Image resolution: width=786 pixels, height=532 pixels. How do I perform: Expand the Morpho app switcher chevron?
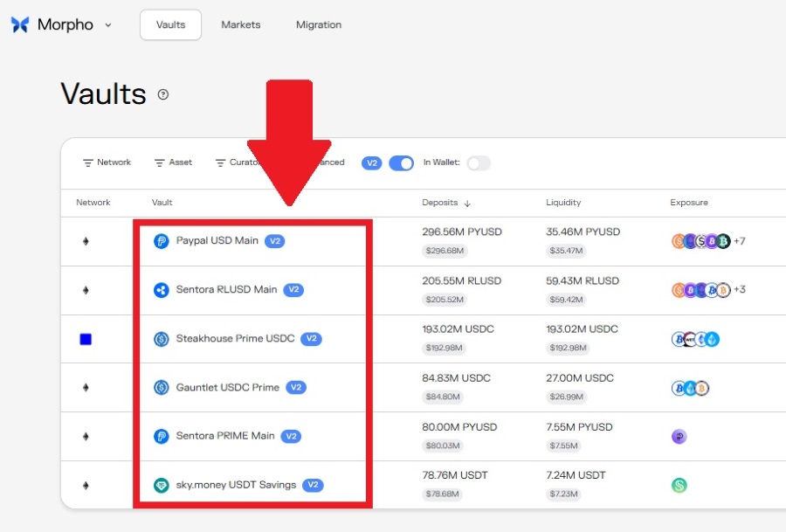coord(107,25)
